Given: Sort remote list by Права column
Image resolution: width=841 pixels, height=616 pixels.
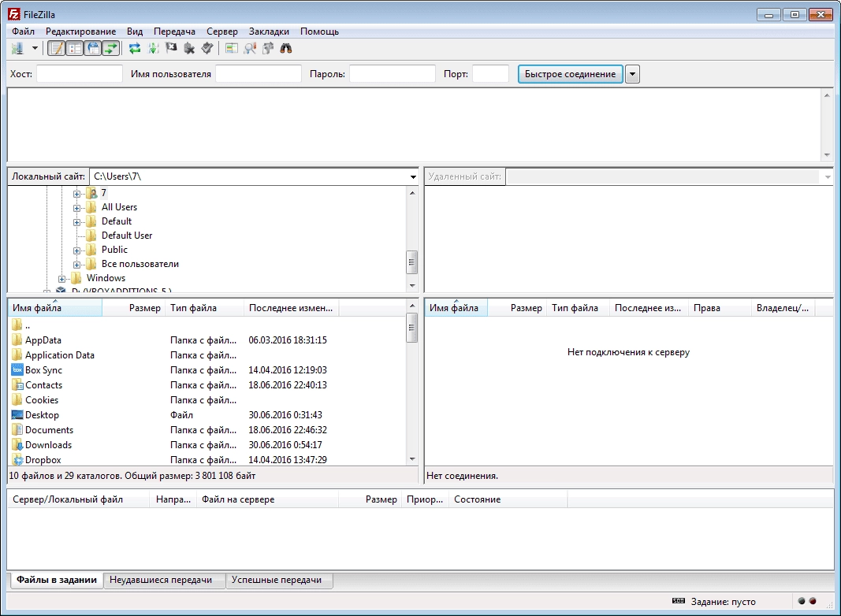Looking at the screenshot, I should coord(719,308).
